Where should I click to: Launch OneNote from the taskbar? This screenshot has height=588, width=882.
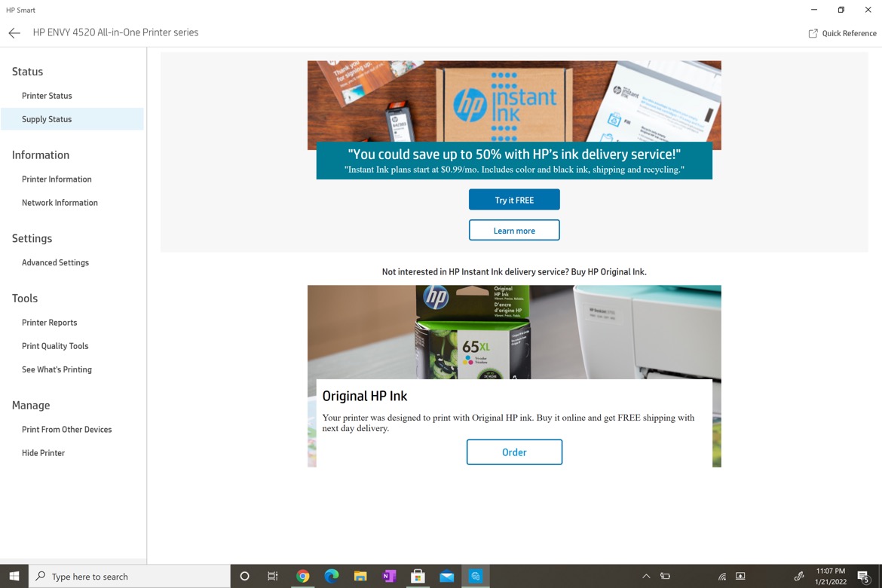point(389,576)
